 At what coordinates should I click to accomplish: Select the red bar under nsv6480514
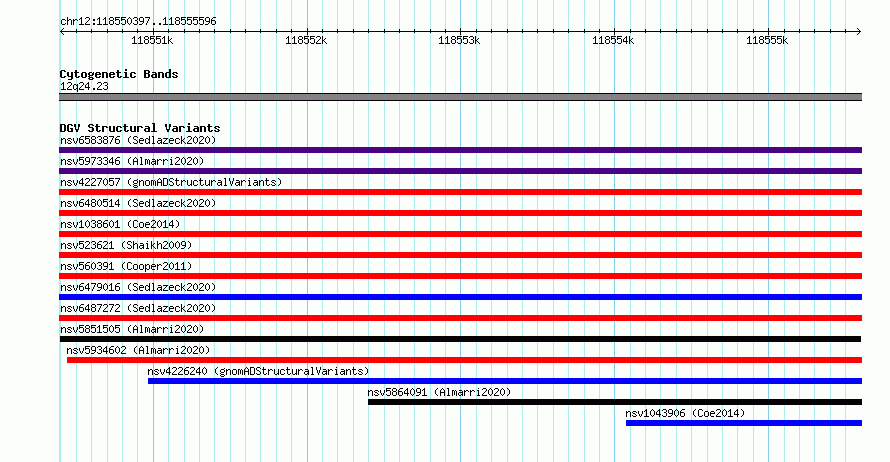pos(460,213)
